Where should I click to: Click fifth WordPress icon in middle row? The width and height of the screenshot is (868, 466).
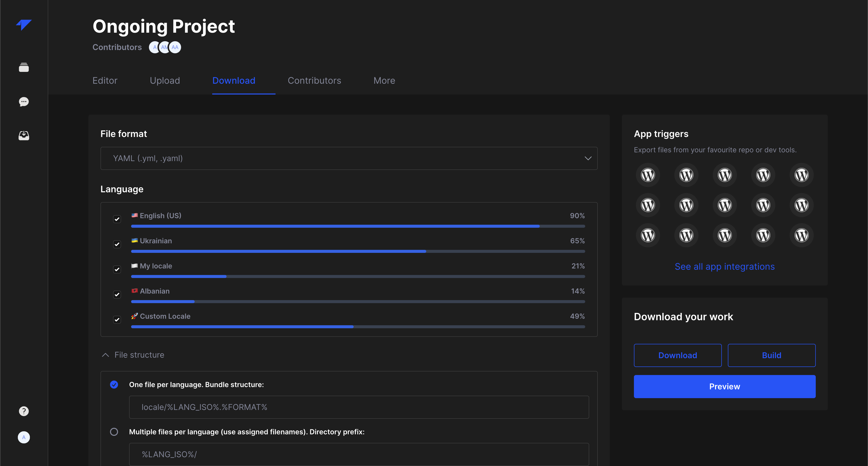click(801, 205)
